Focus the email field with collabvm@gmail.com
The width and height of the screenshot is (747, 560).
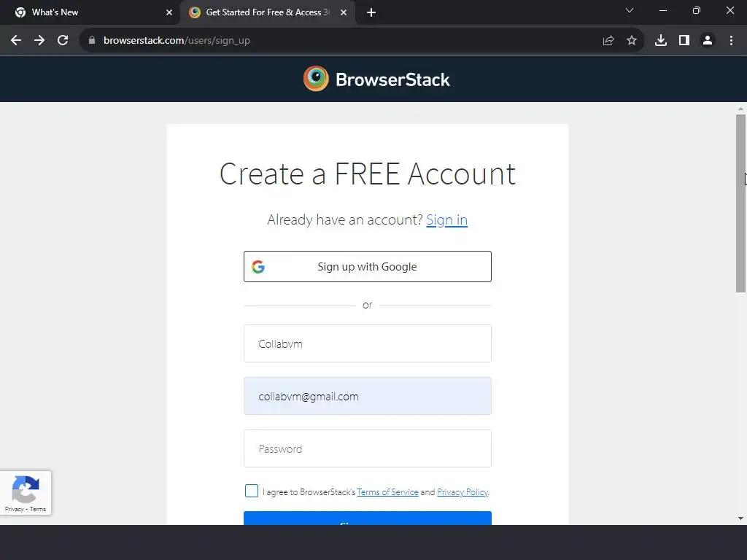tap(368, 396)
